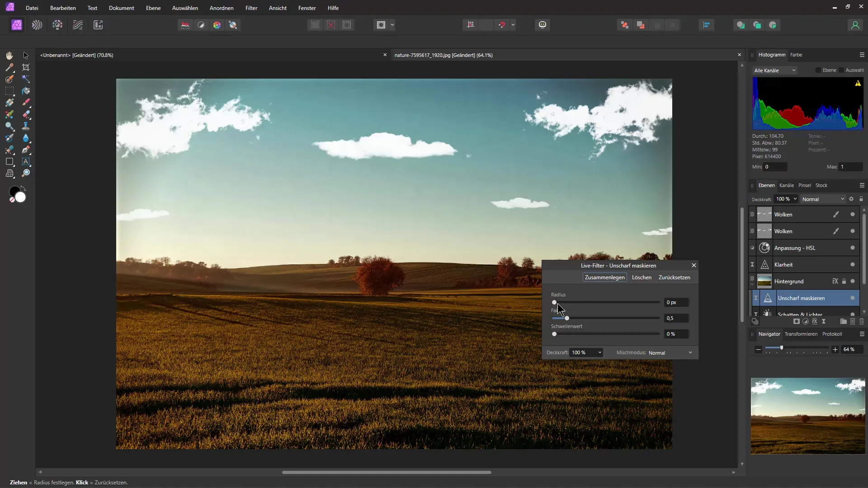Open the Mischmodus Normal dropdown
The image size is (868, 488).
point(670,353)
